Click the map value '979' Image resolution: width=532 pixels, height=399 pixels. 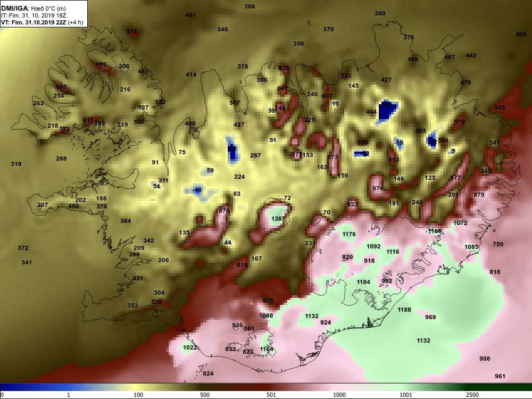pos(479,195)
